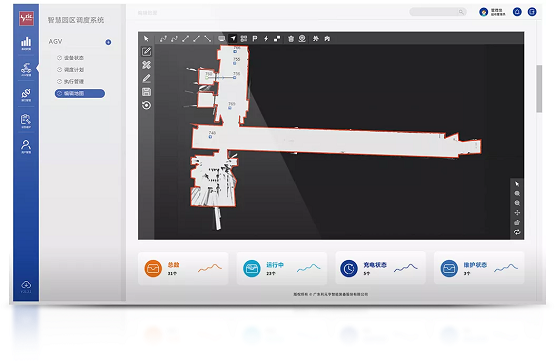Open the edit map square-pencil tool
The image size is (555, 362).
tap(147, 52)
